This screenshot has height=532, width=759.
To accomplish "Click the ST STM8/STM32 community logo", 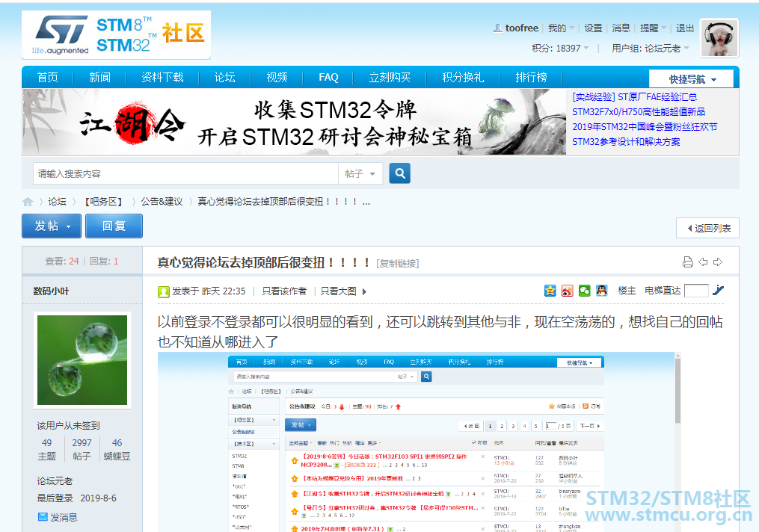I will [116, 35].
